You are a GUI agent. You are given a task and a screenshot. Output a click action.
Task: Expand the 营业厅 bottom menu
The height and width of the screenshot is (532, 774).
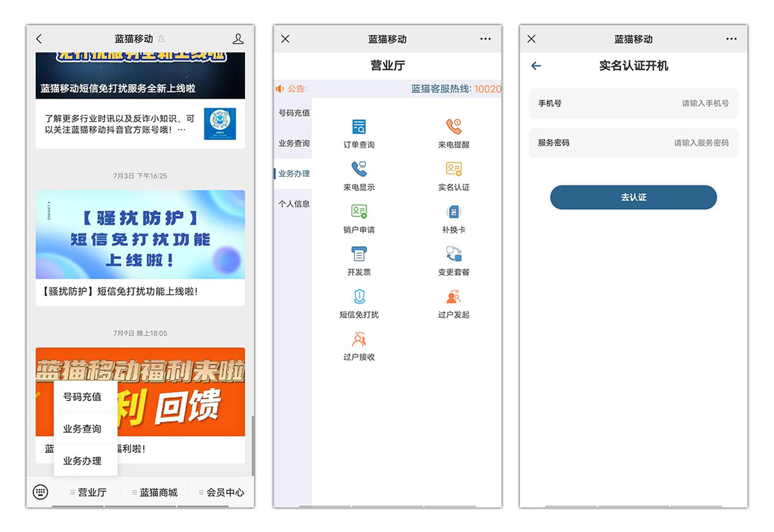[x=88, y=492]
